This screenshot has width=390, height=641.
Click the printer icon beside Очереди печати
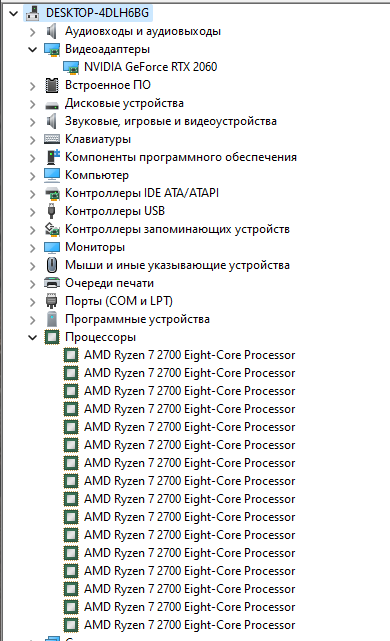pyautogui.click(x=52, y=283)
